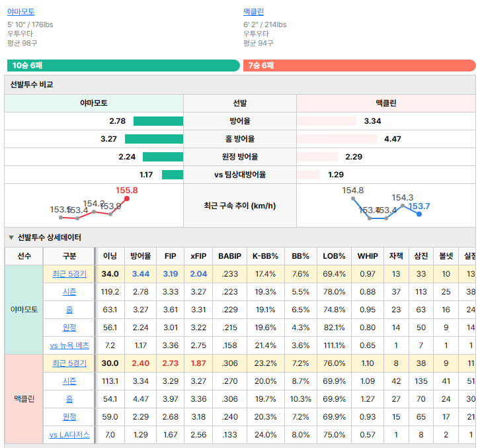Click 홈 방어율 comparison label
480x448 pixels.
click(240, 139)
